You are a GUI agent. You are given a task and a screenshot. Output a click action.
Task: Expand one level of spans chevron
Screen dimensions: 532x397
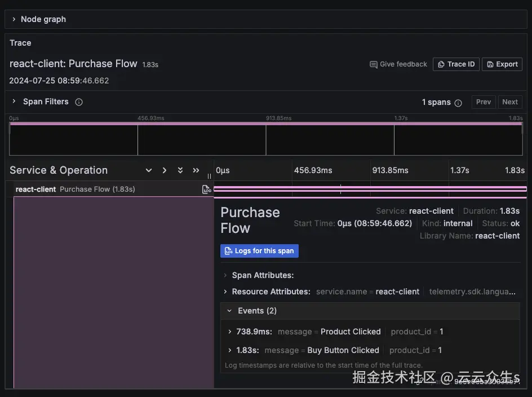(149, 170)
